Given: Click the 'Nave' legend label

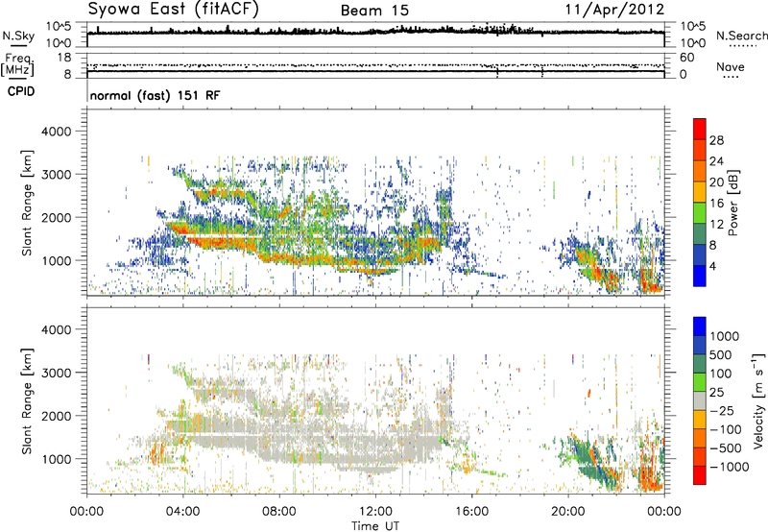Looking at the screenshot, I should click(x=731, y=66).
